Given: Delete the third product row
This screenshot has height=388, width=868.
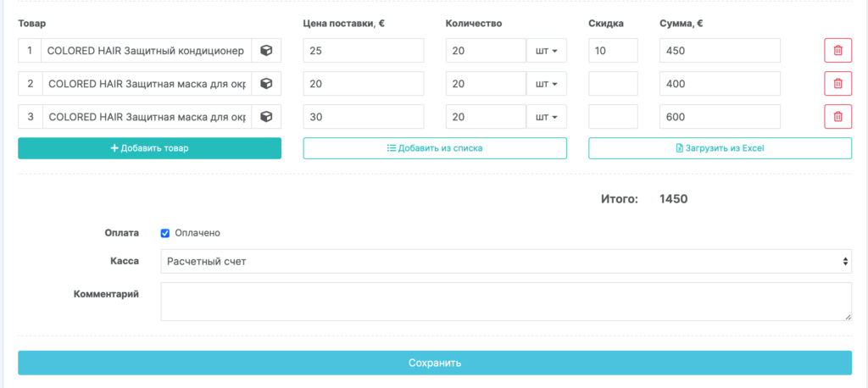Looking at the screenshot, I should point(837,117).
